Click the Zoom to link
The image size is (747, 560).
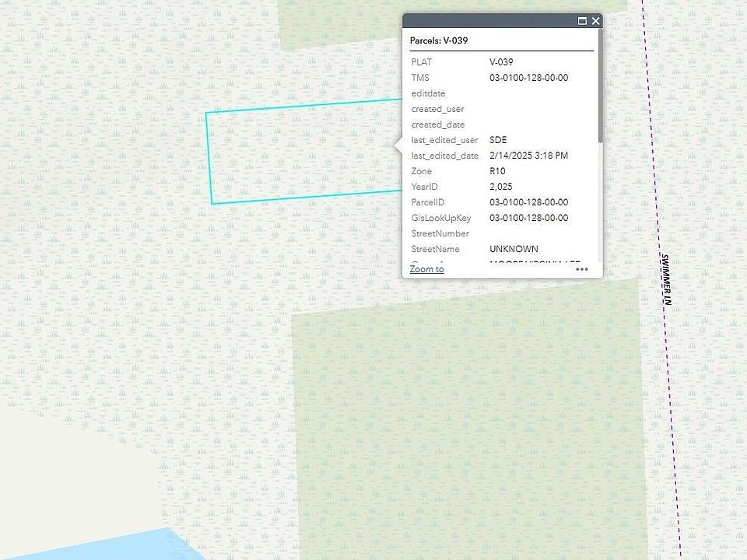[427, 269]
